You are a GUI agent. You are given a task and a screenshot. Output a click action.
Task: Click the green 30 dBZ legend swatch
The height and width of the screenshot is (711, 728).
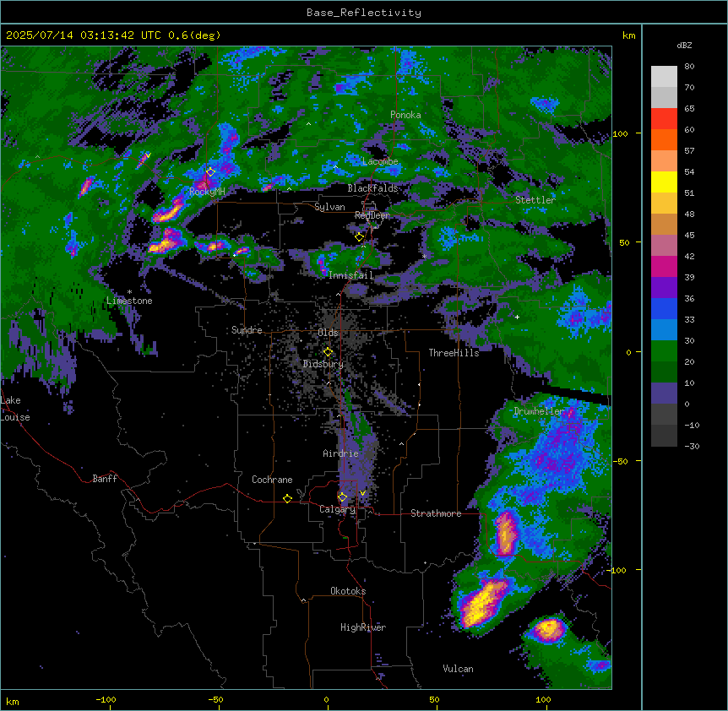[x=664, y=351]
